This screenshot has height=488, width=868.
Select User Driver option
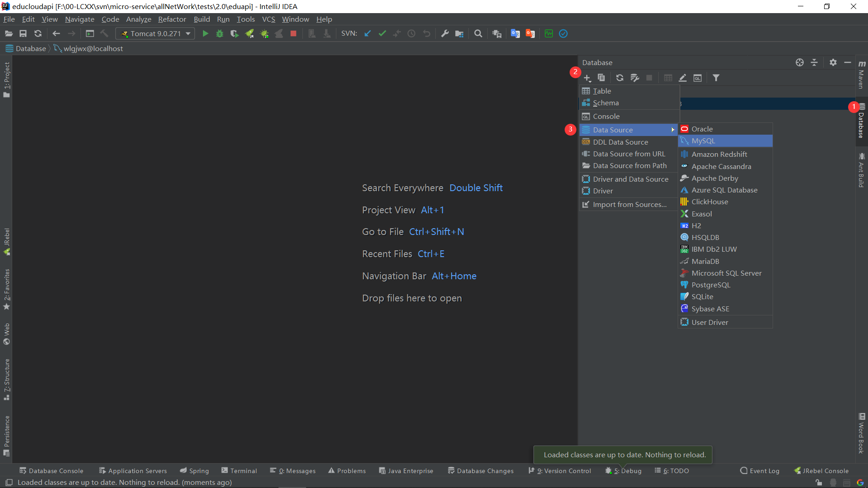pos(725,323)
